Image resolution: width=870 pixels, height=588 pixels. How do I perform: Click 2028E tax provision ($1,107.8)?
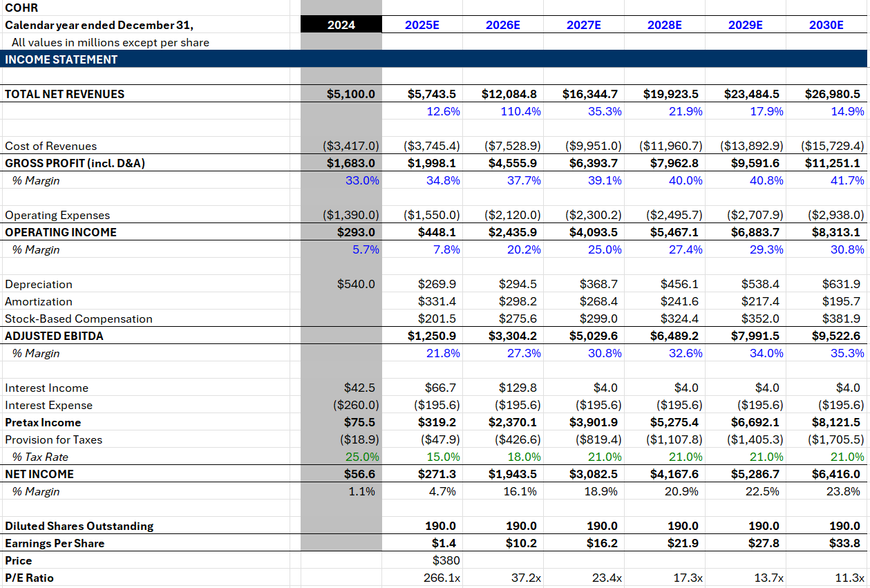point(674,439)
